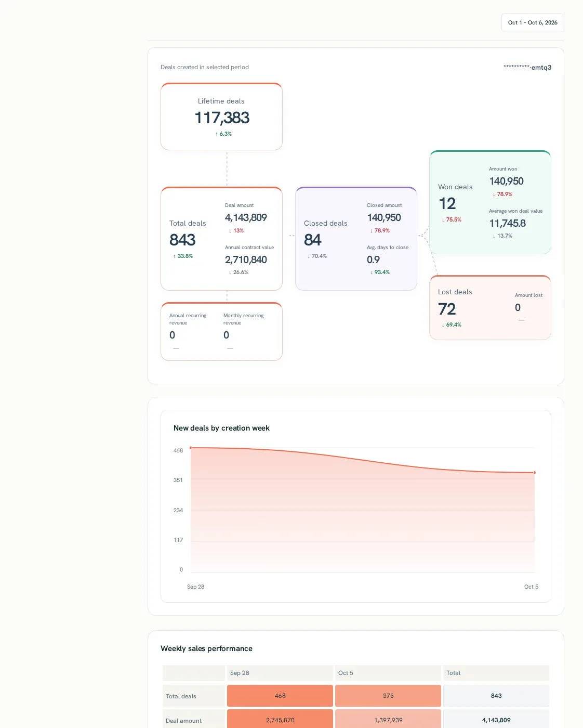Select the Lifetime deals value 117,383

click(222, 118)
